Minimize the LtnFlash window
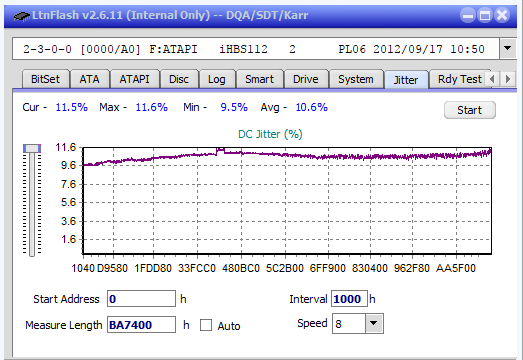Viewport: 523px width, 360px height. click(468, 15)
